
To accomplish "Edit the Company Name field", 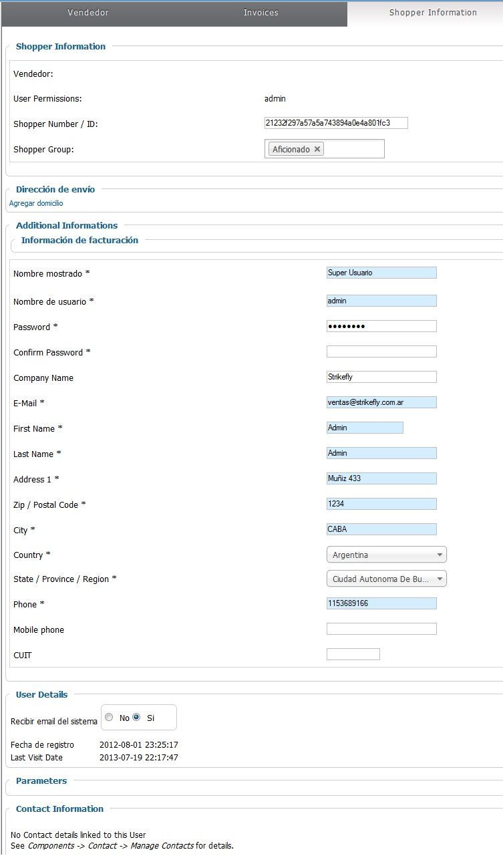I will click(381, 377).
